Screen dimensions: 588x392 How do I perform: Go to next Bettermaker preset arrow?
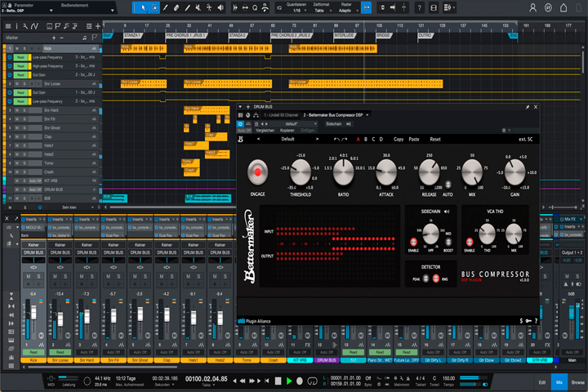(317, 139)
